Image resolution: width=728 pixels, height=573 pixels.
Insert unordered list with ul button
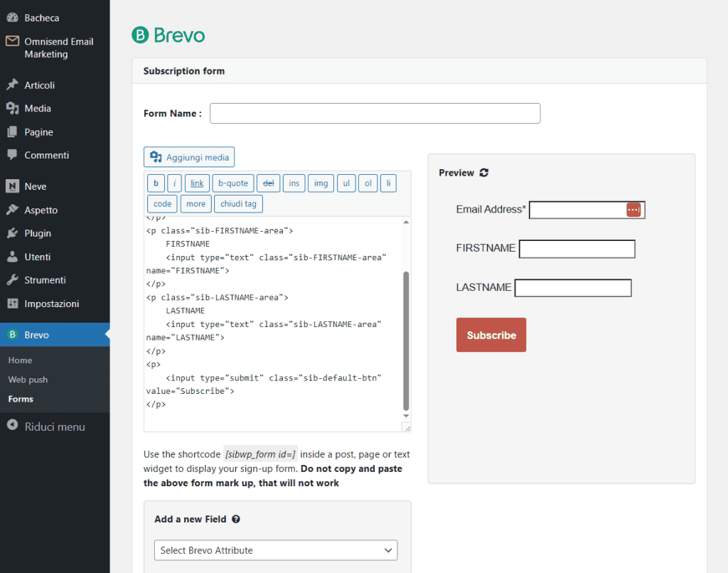tap(346, 183)
